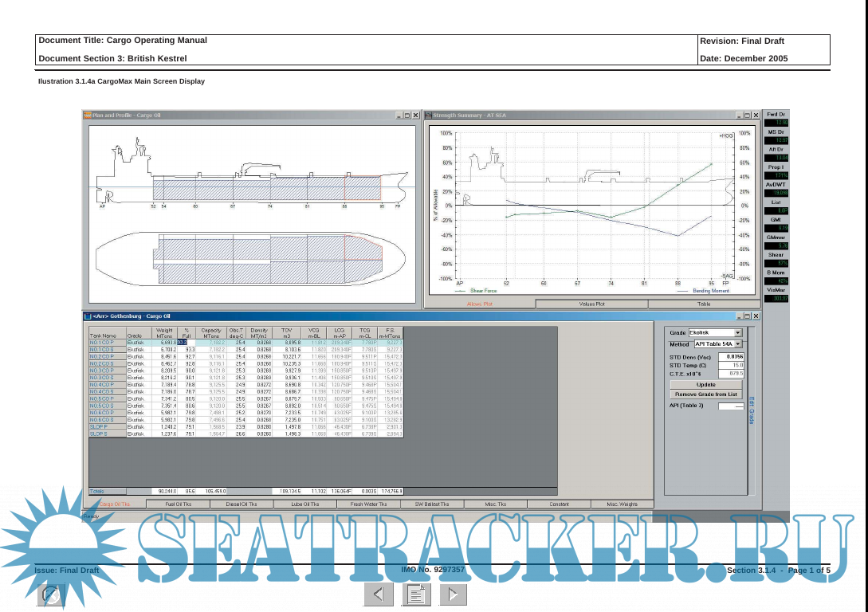Show the strength Table tab

(704, 304)
